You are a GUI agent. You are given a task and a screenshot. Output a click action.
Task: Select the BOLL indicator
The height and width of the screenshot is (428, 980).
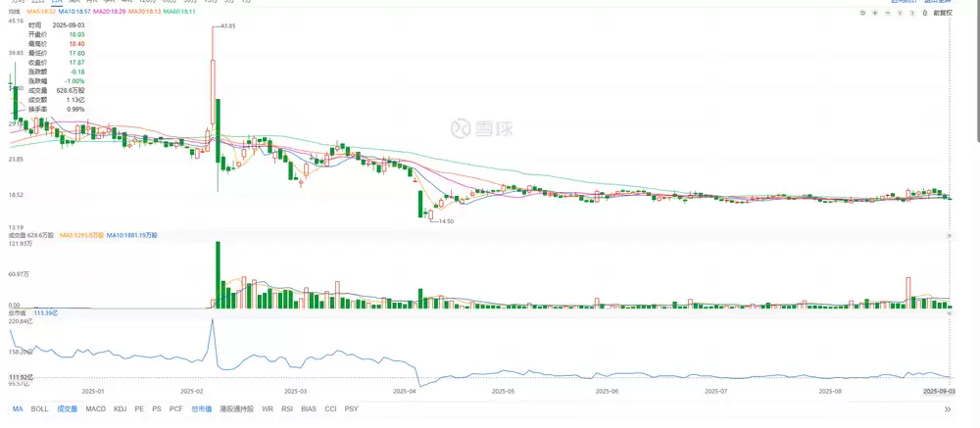click(39, 408)
